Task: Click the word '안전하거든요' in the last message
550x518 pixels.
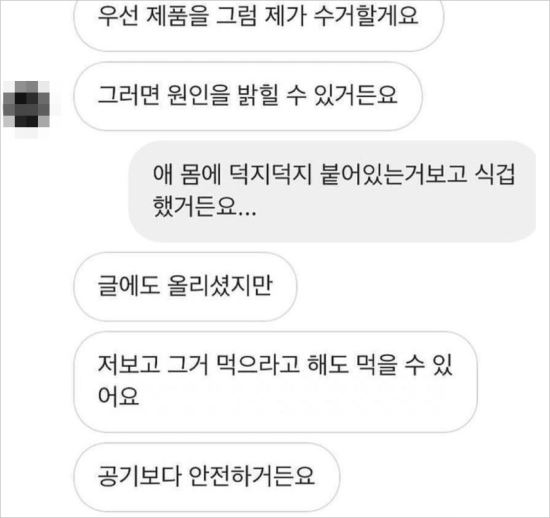Action: (251, 476)
